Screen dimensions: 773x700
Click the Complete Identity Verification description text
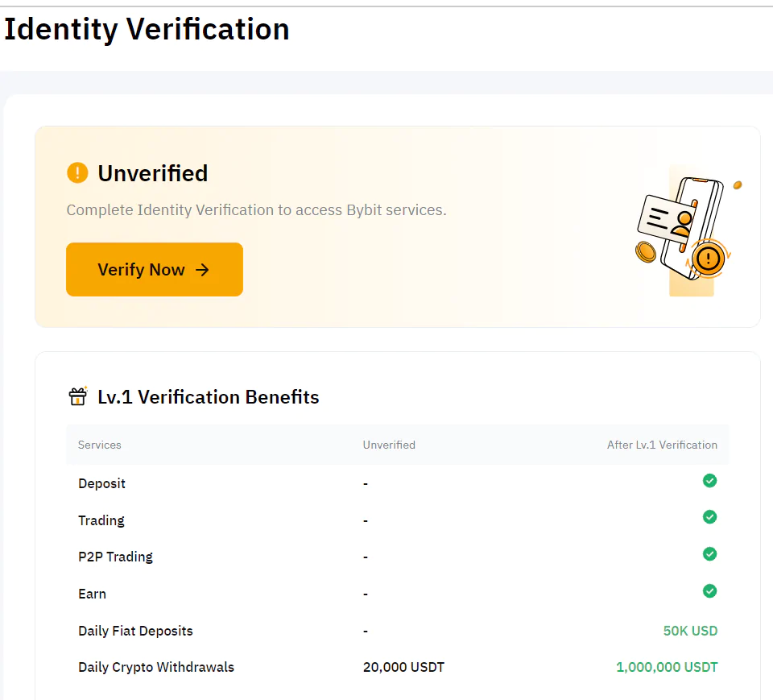tap(256, 210)
